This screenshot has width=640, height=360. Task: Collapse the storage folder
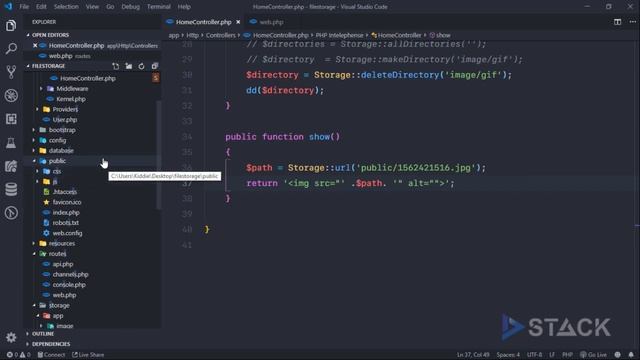pos(59,305)
